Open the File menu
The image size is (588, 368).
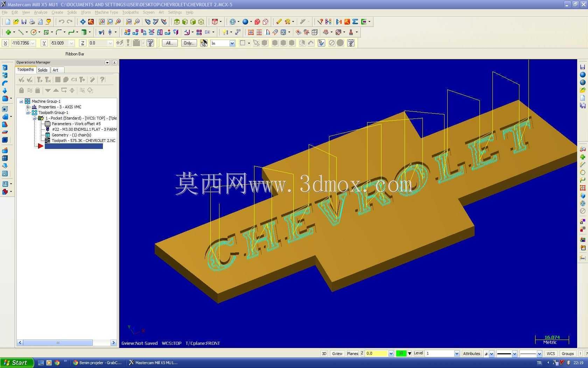[x=5, y=12]
